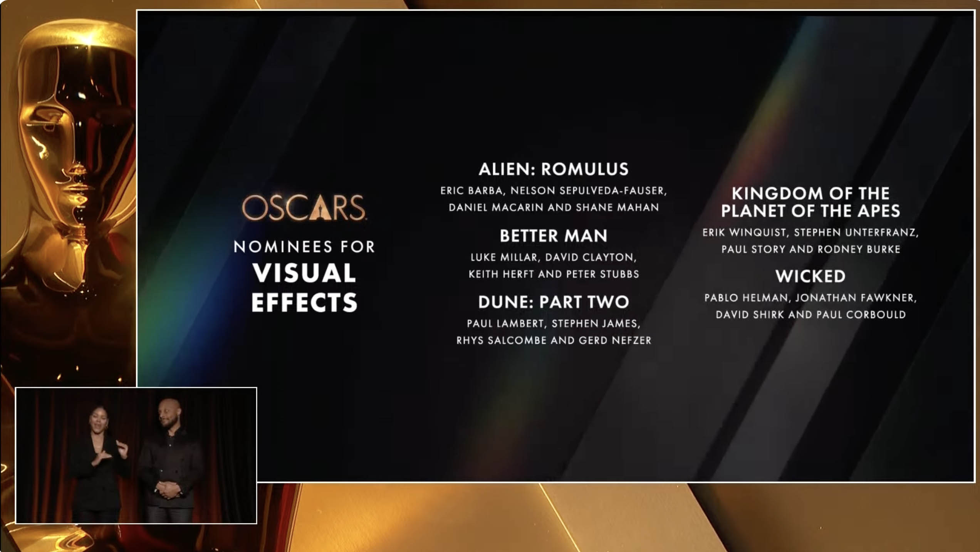Click "ERIC BARBA, NELSON SEPULVEDA-FAUSER," line
This screenshot has height=552, width=980.
554,191
